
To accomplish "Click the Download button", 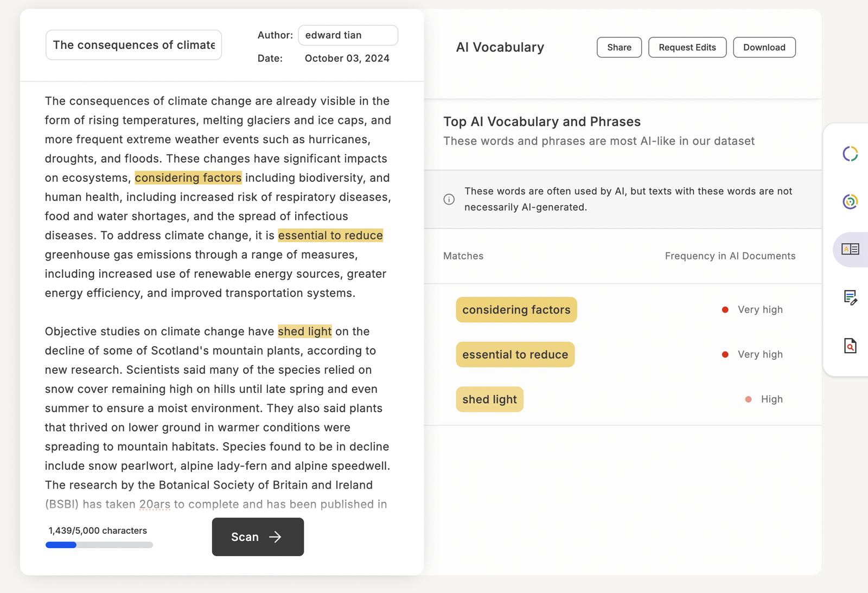I will 764,47.
